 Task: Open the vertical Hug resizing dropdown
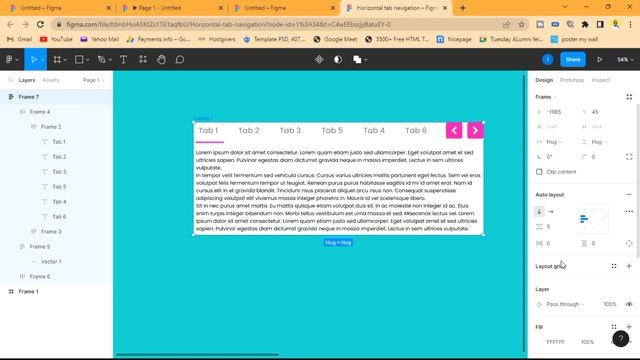[x=599, y=142]
